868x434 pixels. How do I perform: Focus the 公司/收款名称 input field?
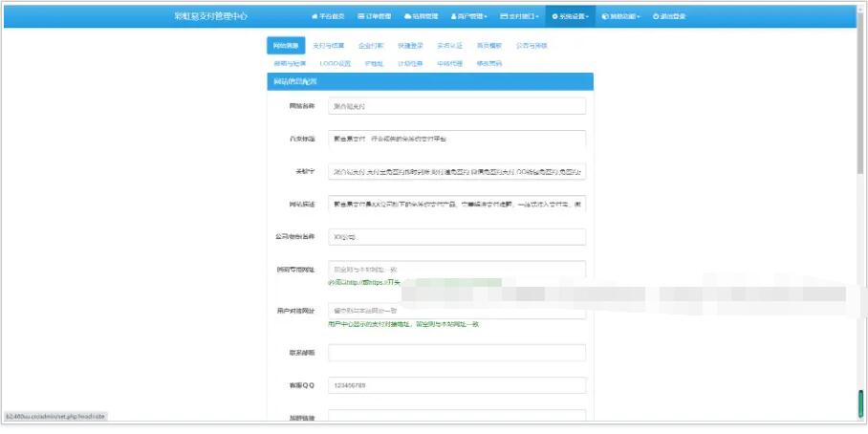click(x=457, y=237)
